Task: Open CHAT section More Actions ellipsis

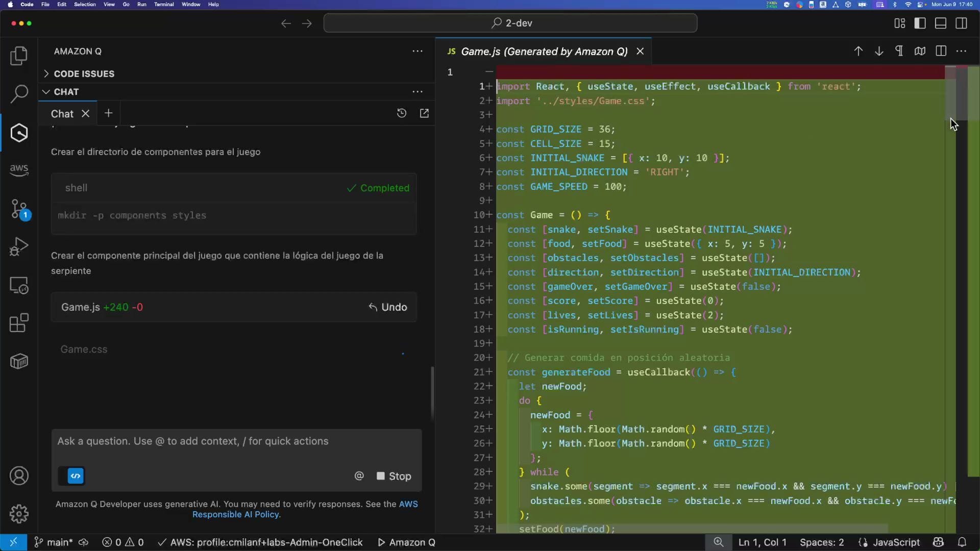Action: tap(418, 92)
